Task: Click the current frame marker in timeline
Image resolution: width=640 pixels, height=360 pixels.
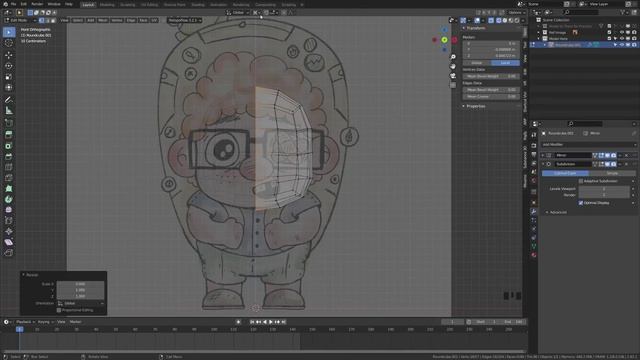Action: [20, 329]
